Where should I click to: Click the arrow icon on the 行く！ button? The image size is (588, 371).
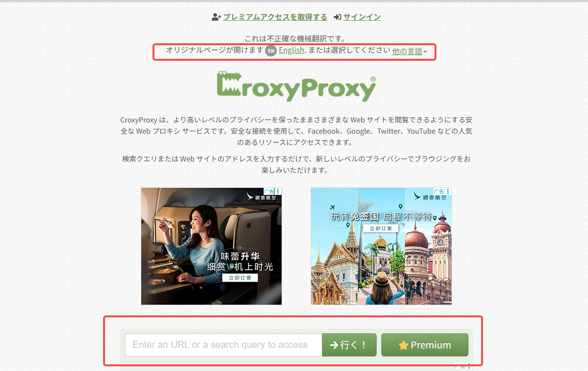pos(334,345)
